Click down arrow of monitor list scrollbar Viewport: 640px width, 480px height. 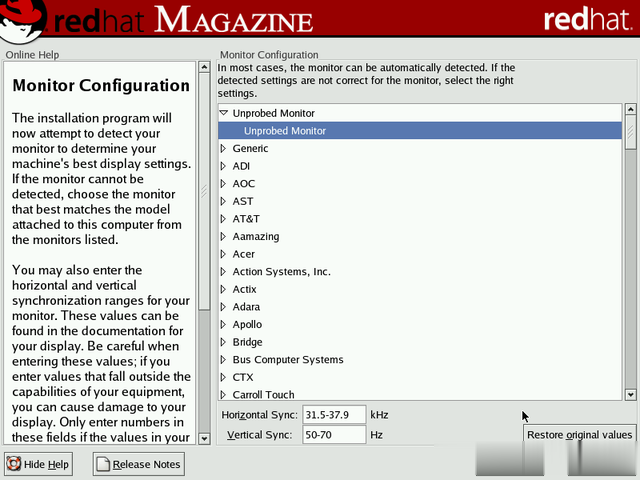click(x=631, y=395)
